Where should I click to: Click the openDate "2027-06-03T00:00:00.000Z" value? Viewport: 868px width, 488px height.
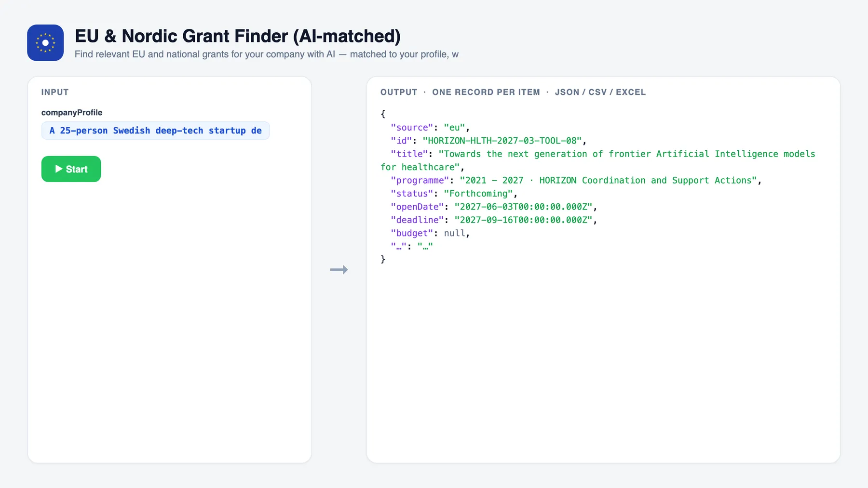pyautogui.click(x=523, y=207)
